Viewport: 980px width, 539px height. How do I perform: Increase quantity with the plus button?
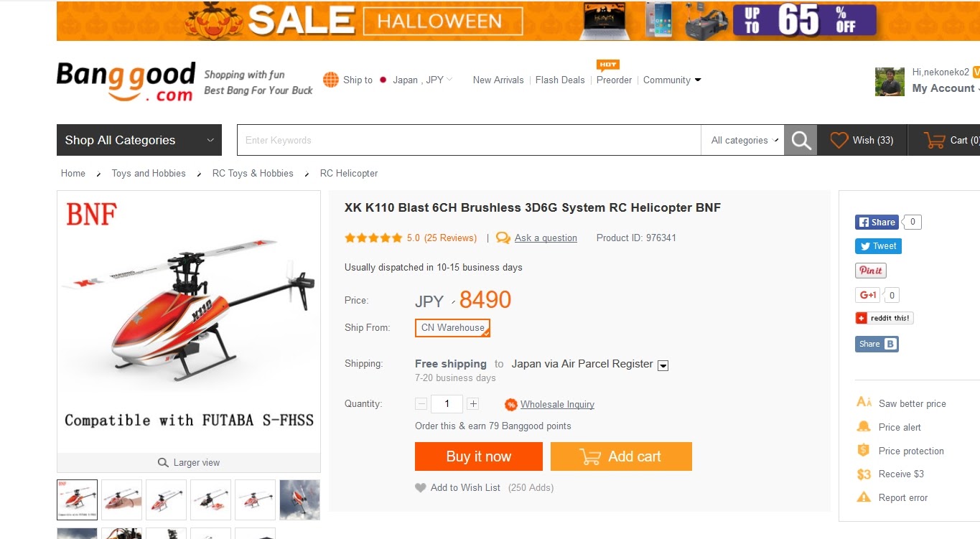[x=473, y=404]
